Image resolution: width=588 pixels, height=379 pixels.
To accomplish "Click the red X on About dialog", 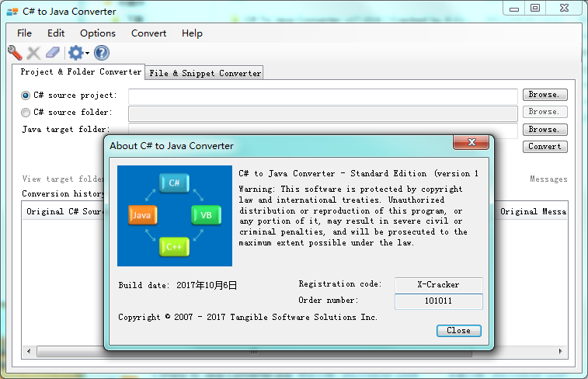I will (471, 142).
